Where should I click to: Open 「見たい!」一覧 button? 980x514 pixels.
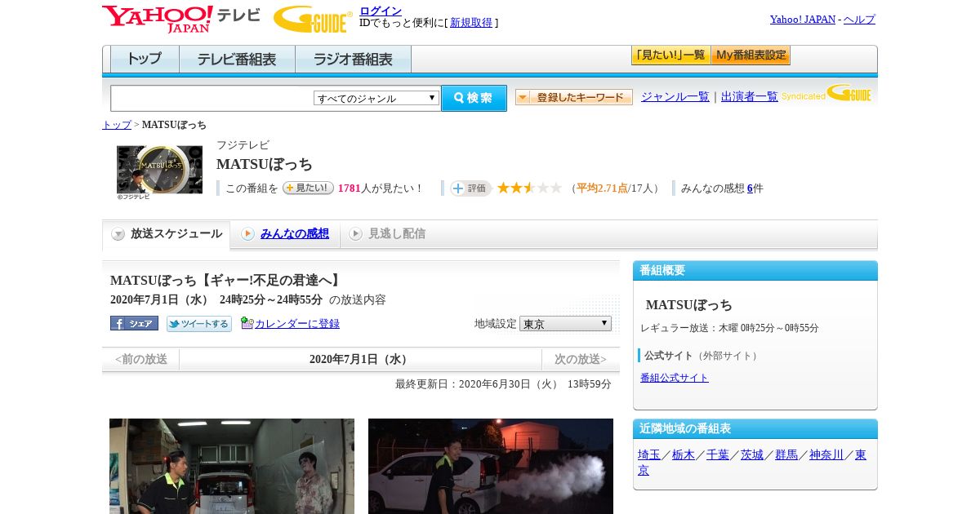pos(670,55)
